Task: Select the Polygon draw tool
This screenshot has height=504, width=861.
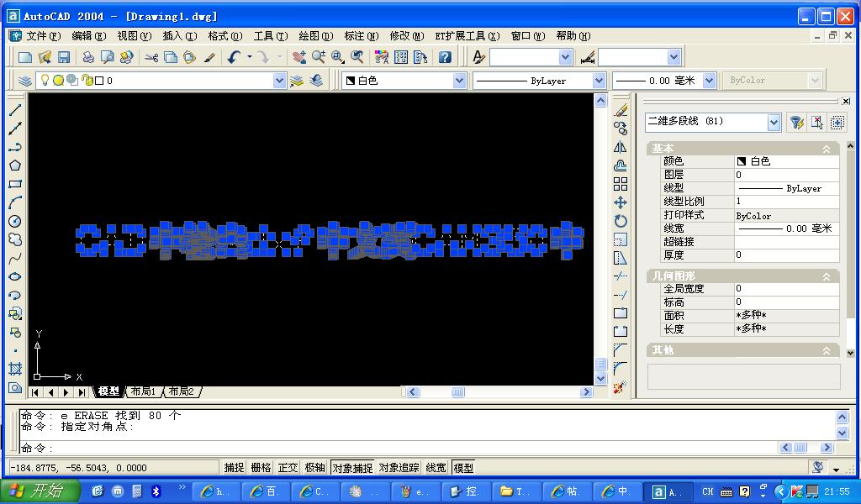Action: (x=15, y=165)
